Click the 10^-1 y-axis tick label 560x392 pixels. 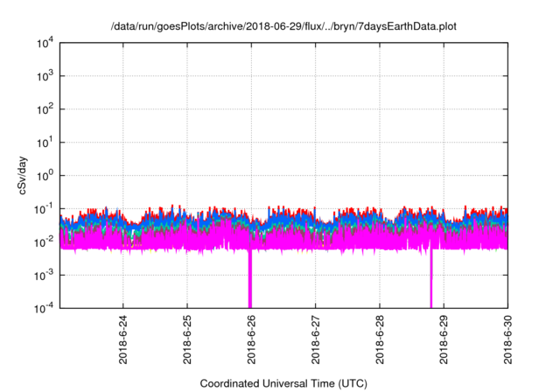[43, 209]
